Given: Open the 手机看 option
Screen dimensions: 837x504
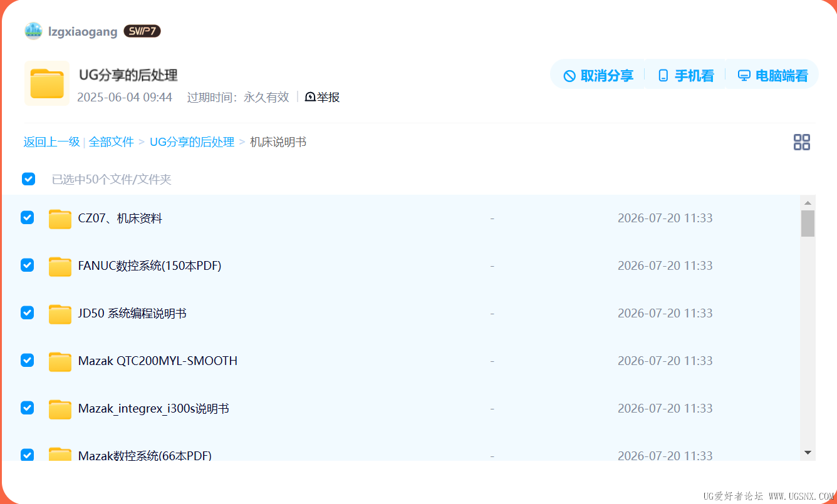Looking at the screenshot, I should click(686, 76).
